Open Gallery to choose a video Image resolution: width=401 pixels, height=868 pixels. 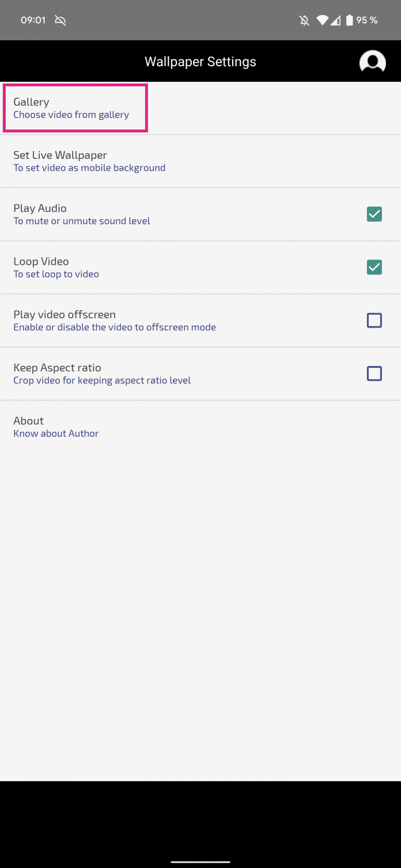click(71, 108)
